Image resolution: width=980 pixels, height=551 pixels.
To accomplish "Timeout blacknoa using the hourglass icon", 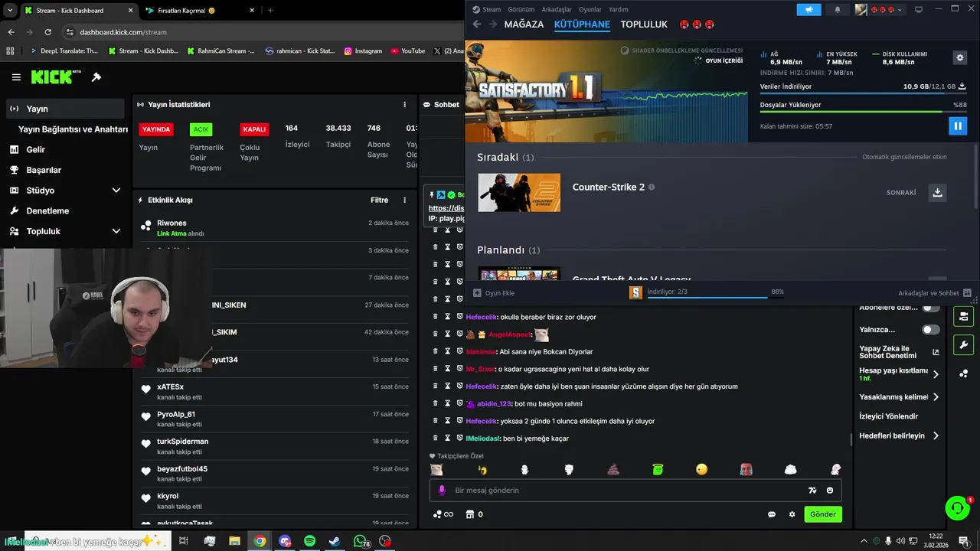I will 448,352.
